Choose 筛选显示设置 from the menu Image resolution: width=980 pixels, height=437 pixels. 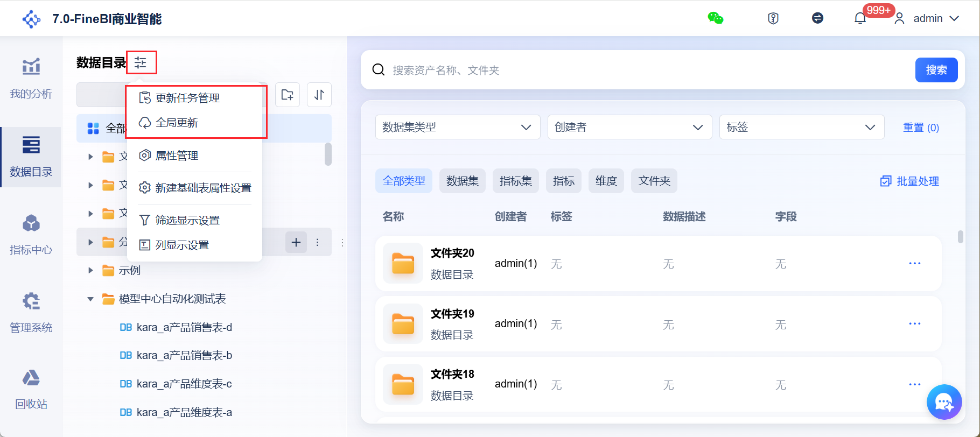click(x=195, y=220)
